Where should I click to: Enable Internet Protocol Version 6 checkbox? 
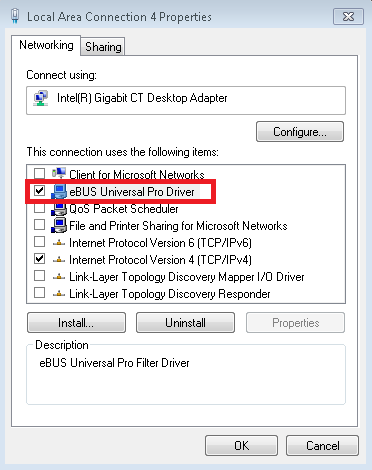point(39,242)
